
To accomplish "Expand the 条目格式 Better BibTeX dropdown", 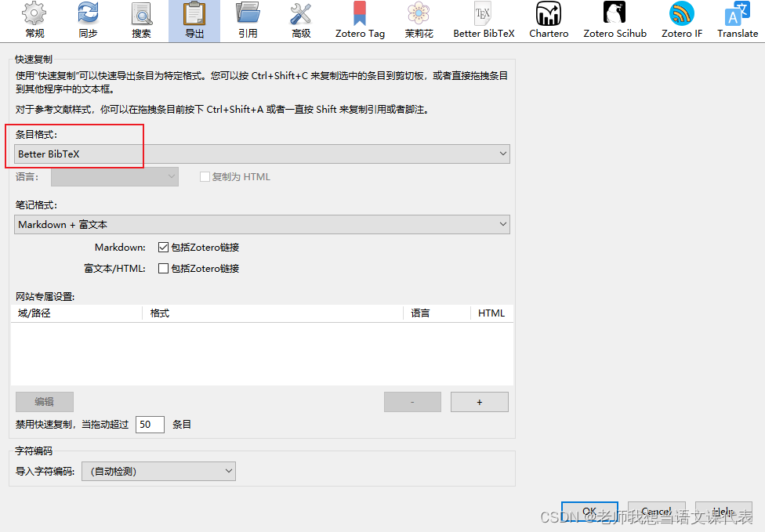I will pyautogui.click(x=262, y=154).
